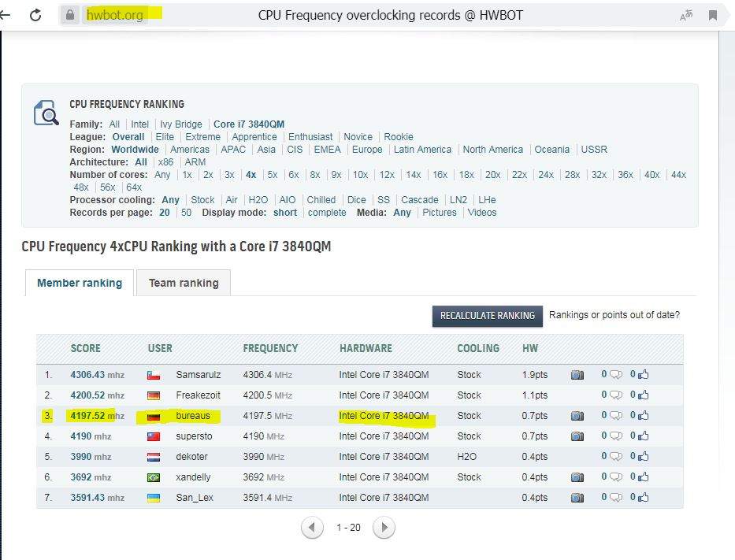Open comments bubble on Samsarulz's score
The height and width of the screenshot is (560, 735).
(x=615, y=374)
